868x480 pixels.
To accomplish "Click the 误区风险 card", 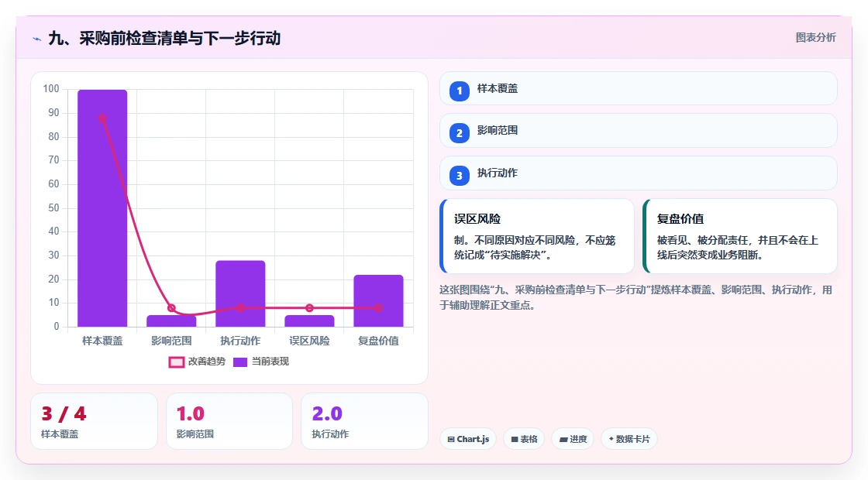I will (x=537, y=236).
